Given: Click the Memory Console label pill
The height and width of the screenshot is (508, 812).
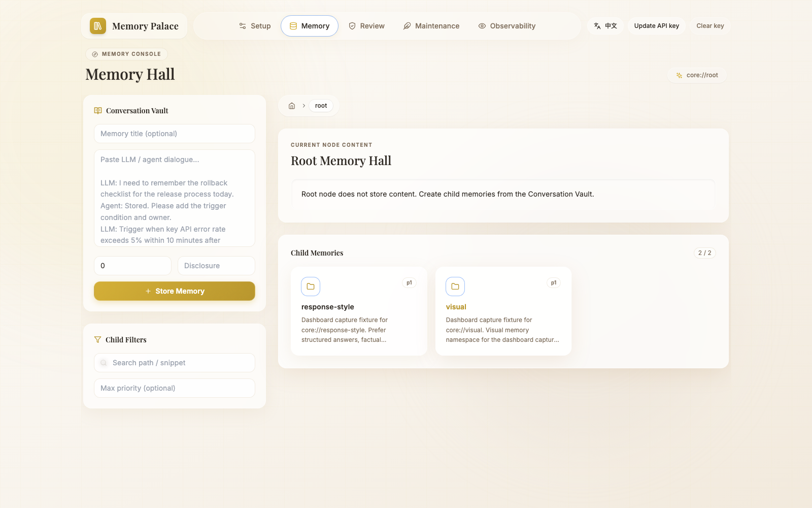Looking at the screenshot, I should (x=126, y=54).
